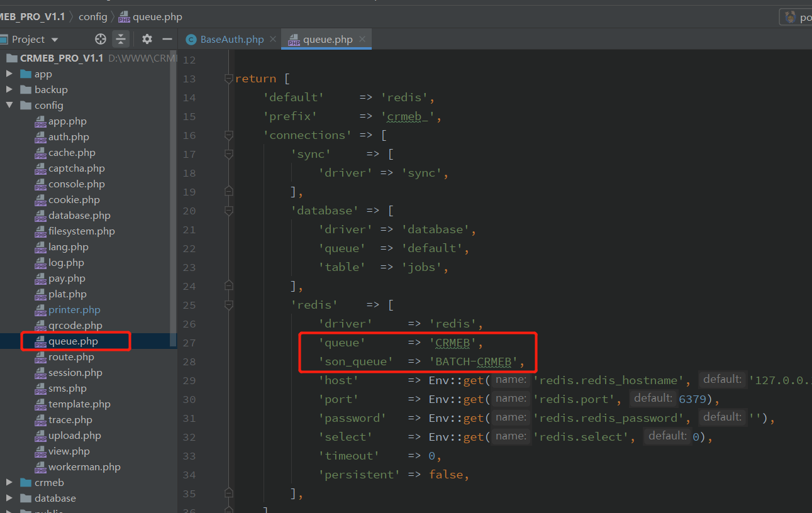Click the 'crmeb_' prefix value
Image resolution: width=812 pixels, height=513 pixels.
[408, 116]
